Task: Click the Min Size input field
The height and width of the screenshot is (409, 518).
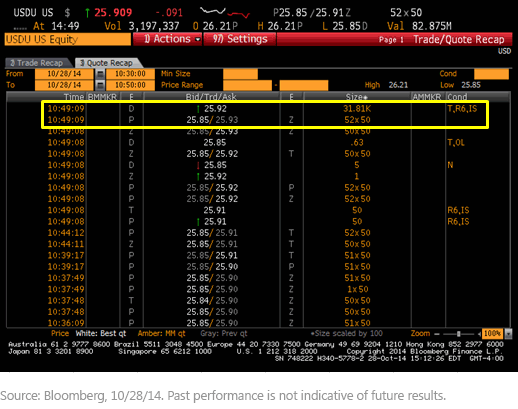Action: pos(240,74)
